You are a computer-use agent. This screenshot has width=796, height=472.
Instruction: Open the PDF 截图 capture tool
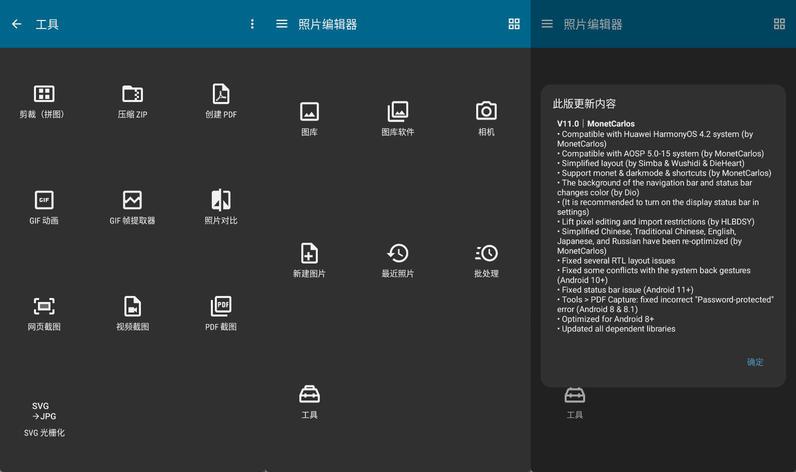[x=221, y=313]
